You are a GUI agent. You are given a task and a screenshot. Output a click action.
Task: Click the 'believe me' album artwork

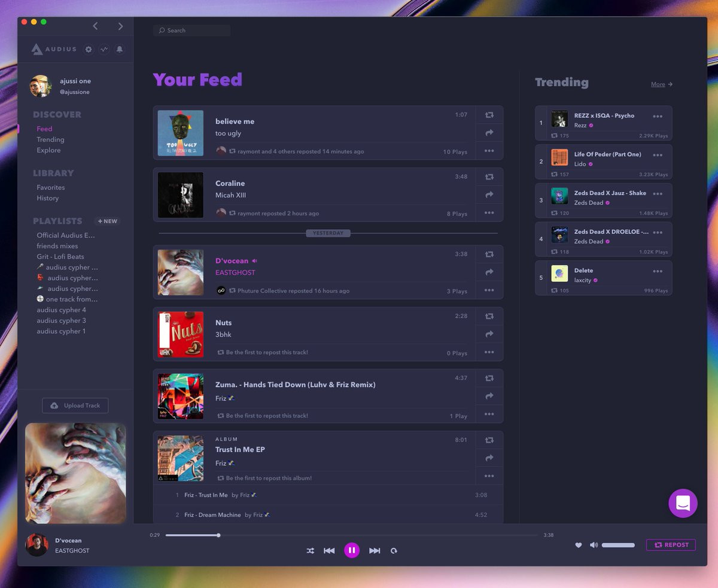(181, 133)
